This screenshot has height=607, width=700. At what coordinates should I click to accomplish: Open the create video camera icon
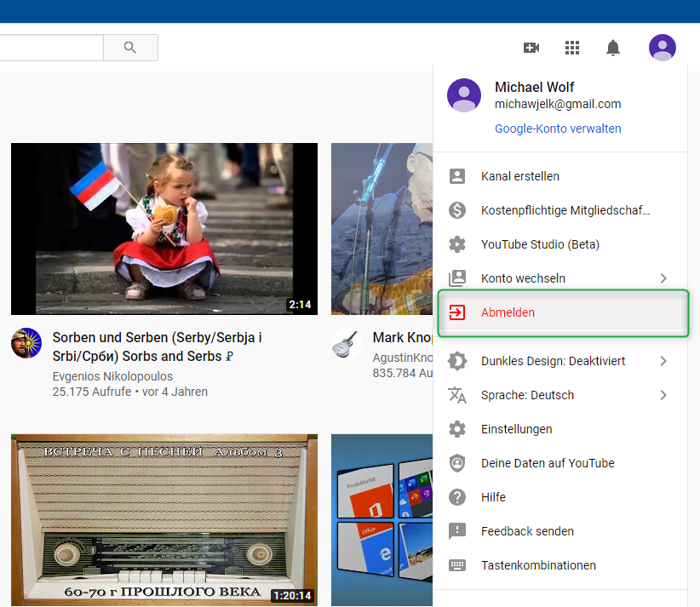[531, 48]
